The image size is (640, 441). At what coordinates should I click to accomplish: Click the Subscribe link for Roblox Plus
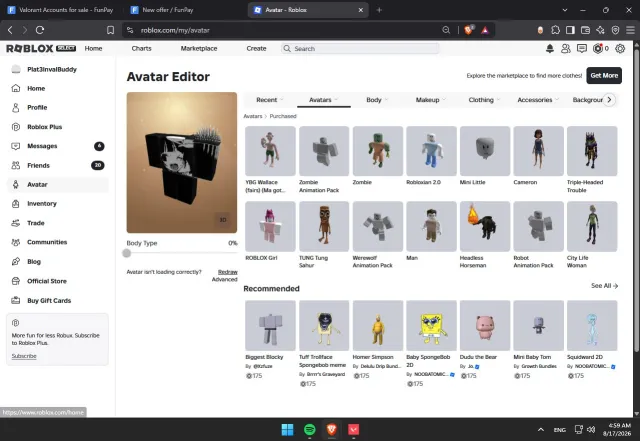pos(24,356)
